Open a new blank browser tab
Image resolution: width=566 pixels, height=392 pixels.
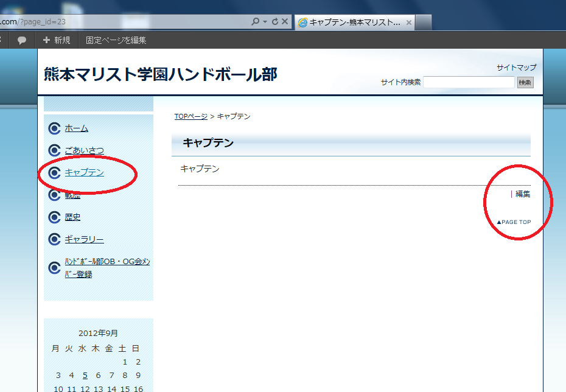click(424, 23)
